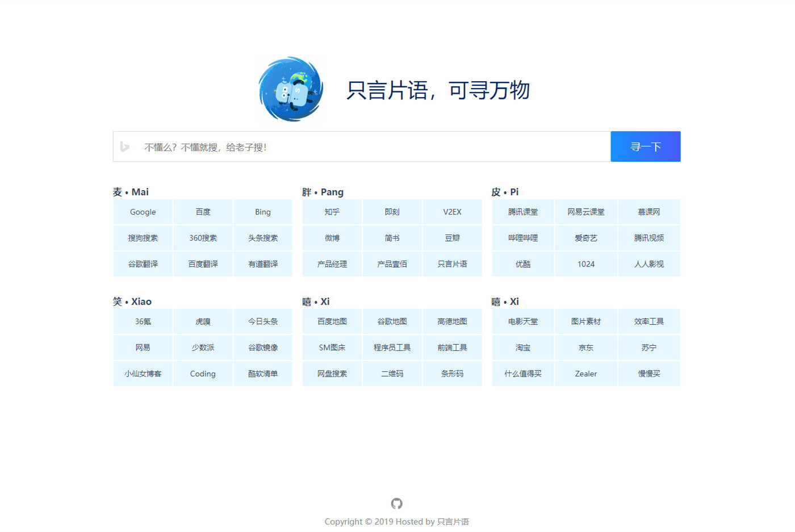Open 网易云课堂

click(586, 212)
